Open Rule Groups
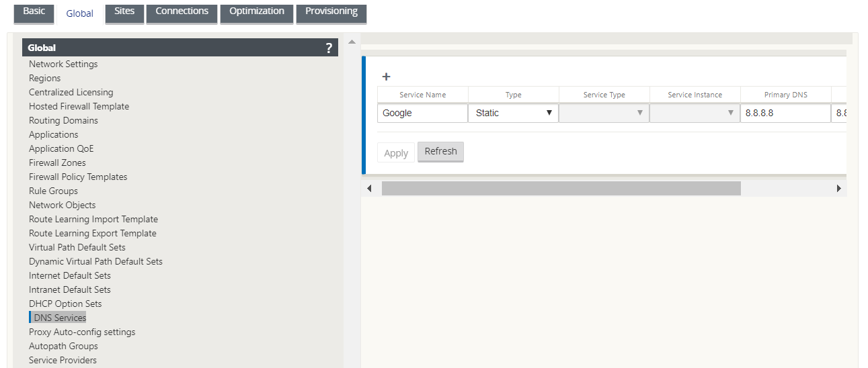868x368 pixels. 53,191
